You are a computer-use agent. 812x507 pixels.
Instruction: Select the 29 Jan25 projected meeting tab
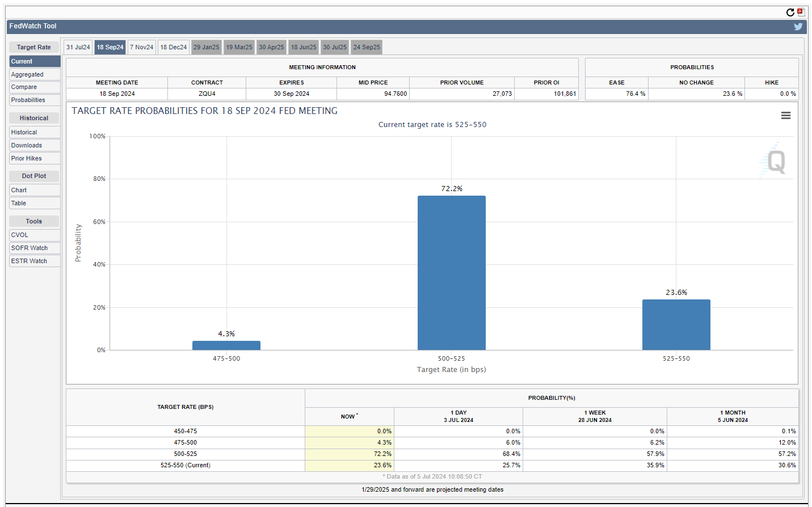pos(206,48)
